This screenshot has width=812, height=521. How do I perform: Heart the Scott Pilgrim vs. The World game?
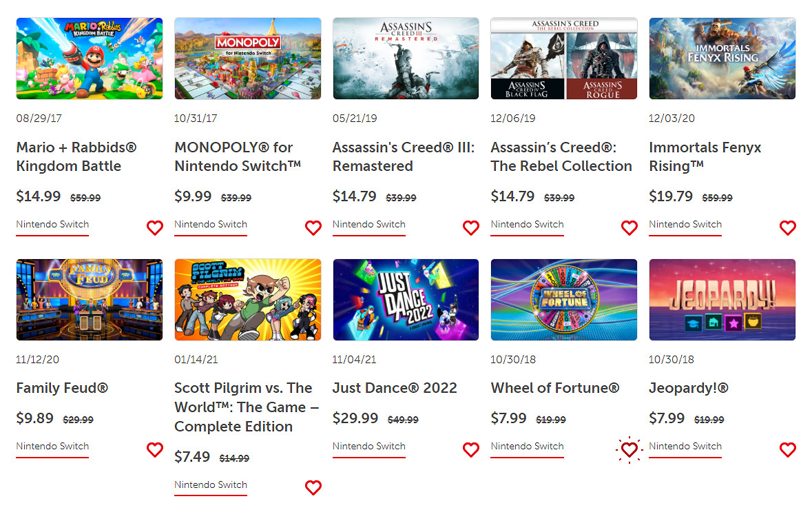click(313, 488)
